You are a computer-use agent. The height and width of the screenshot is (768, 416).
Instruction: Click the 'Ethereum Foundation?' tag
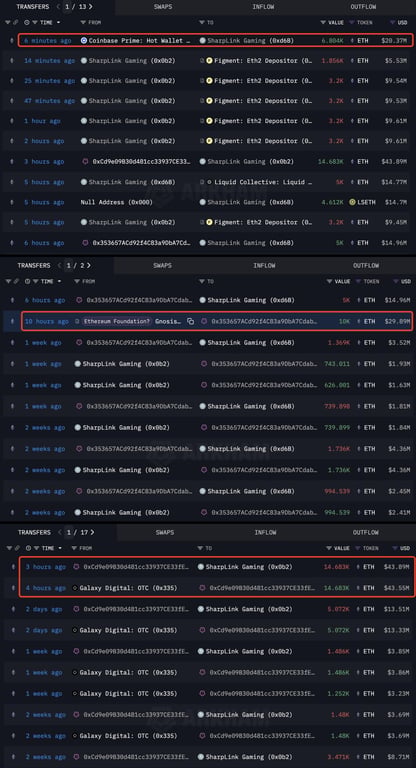pyautogui.click(x=117, y=322)
